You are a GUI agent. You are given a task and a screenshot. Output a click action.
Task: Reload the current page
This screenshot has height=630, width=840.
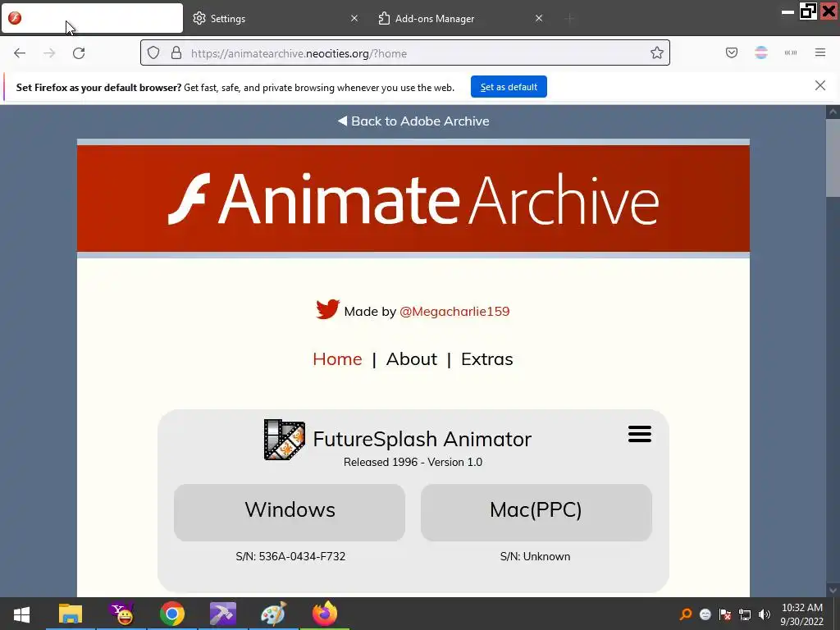pyautogui.click(x=79, y=53)
